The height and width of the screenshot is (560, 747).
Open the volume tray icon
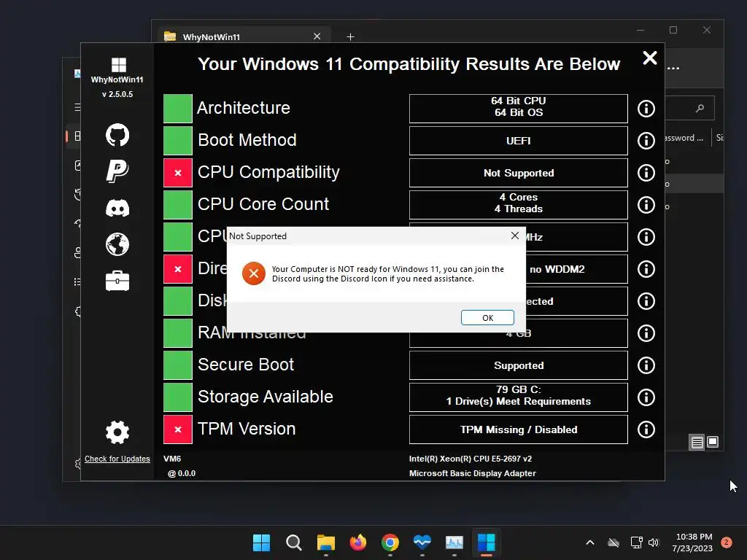[653, 542]
